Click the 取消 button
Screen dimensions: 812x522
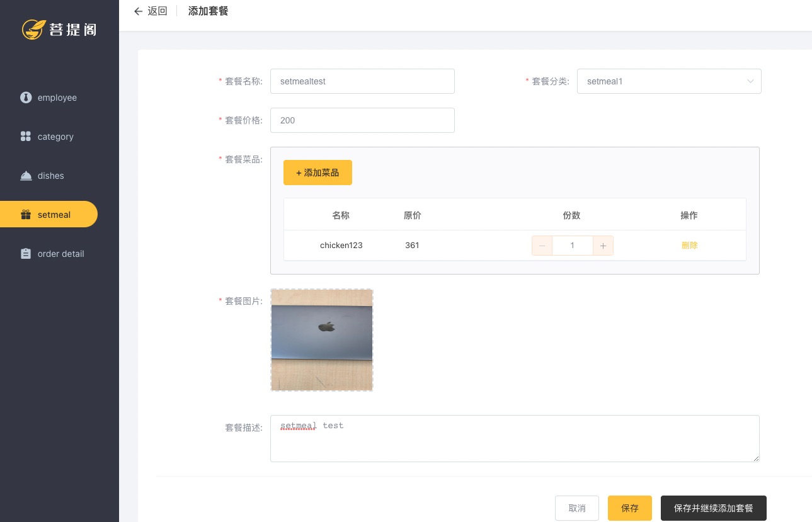click(577, 508)
